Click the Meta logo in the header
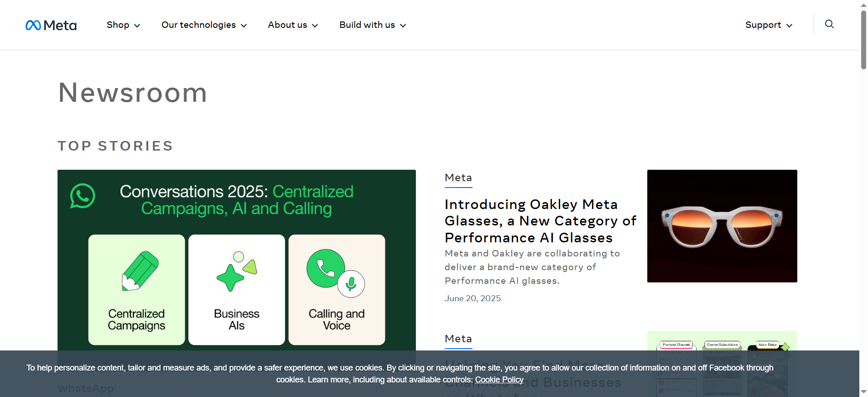This screenshot has width=868, height=397. pyautogui.click(x=51, y=25)
